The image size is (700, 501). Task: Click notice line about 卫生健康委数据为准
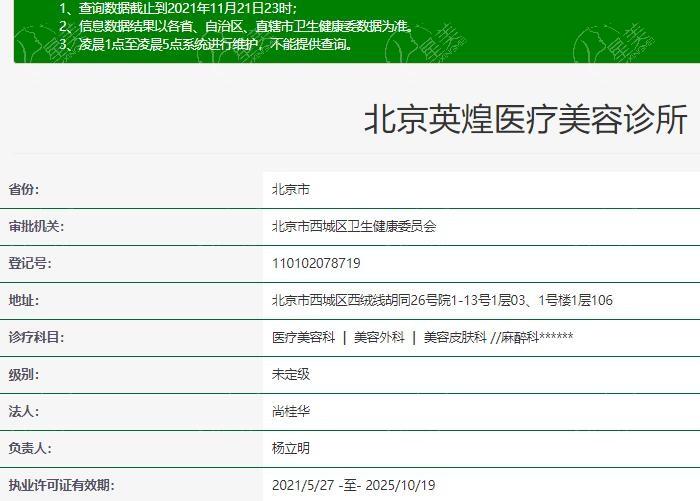(x=237, y=26)
